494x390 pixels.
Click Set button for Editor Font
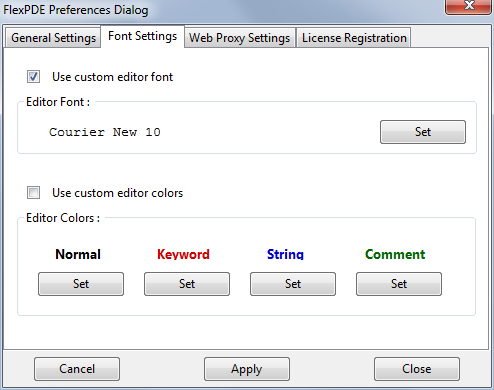coord(423,132)
